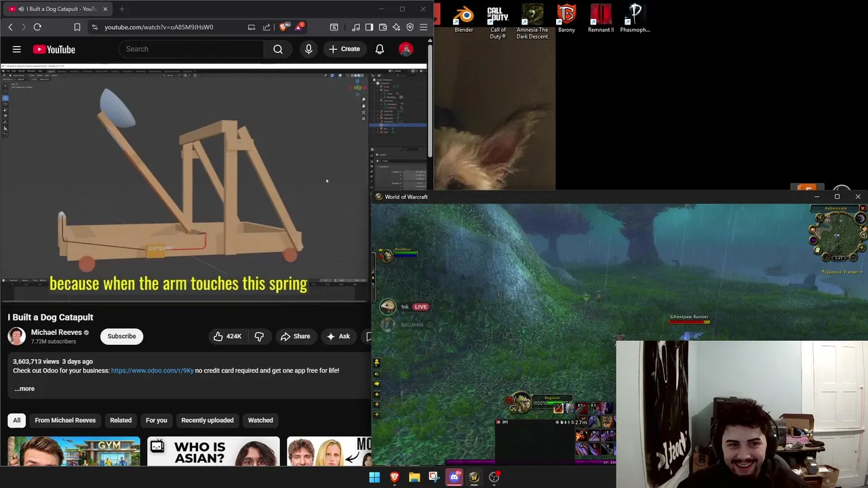Switch to World of Warcraft taskbar icon
The width and height of the screenshot is (868, 488).
[474, 477]
